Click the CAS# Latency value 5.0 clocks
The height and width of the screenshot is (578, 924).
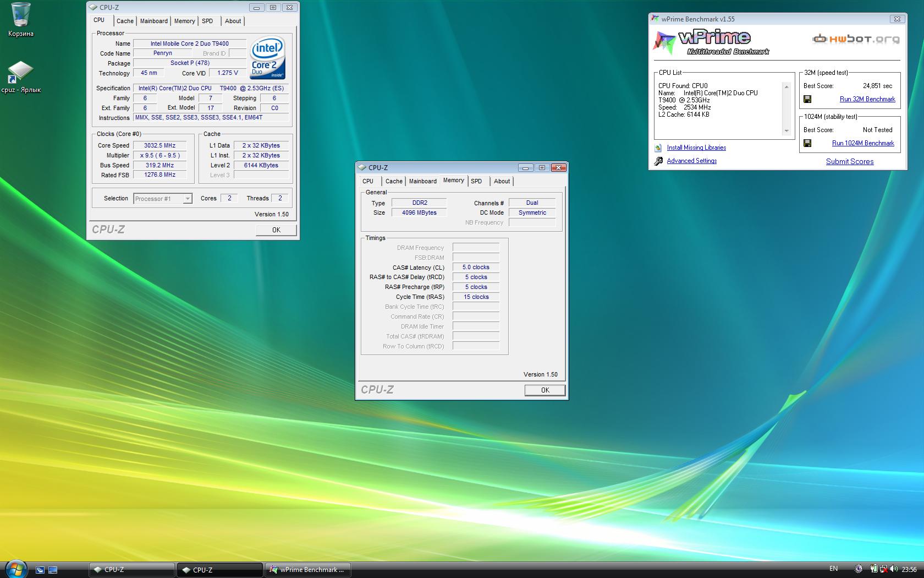click(476, 267)
